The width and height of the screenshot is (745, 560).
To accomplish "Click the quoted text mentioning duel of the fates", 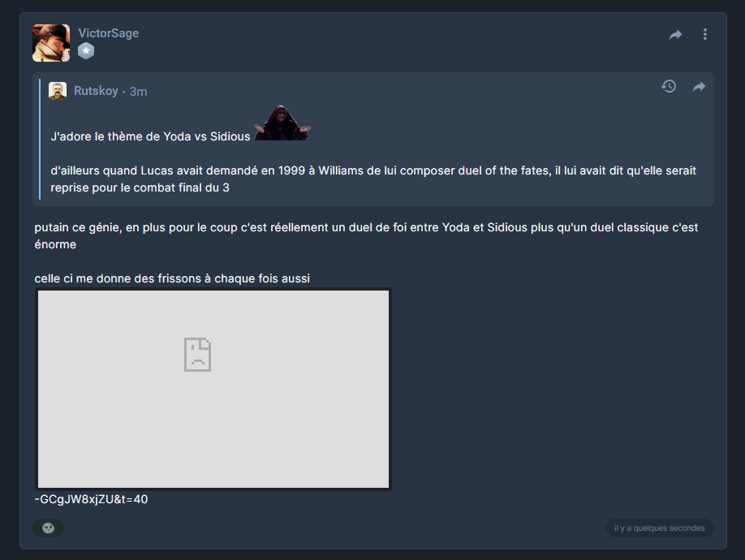I will point(373,179).
